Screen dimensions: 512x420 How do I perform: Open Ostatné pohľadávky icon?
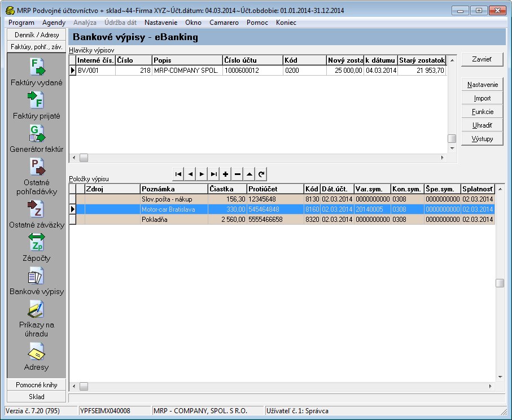click(x=37, y=167)
